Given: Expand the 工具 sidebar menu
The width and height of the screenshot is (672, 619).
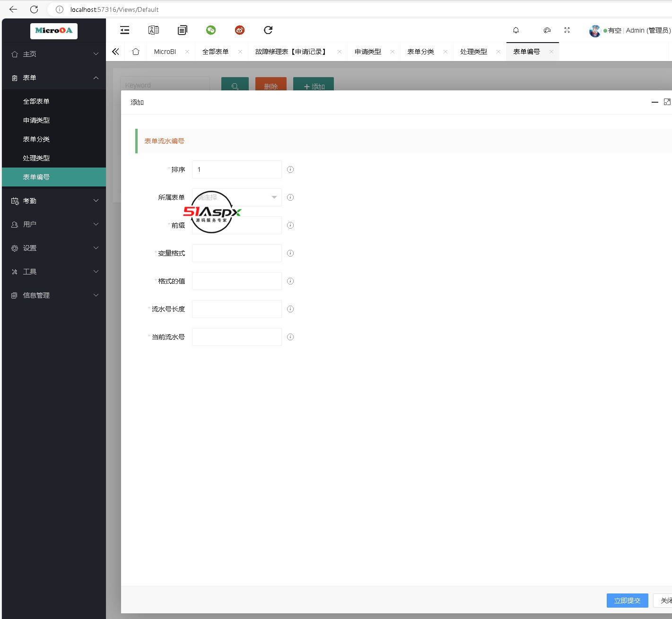Looking at the screenshot, I should pyautogui.click(x=54, y=272).
